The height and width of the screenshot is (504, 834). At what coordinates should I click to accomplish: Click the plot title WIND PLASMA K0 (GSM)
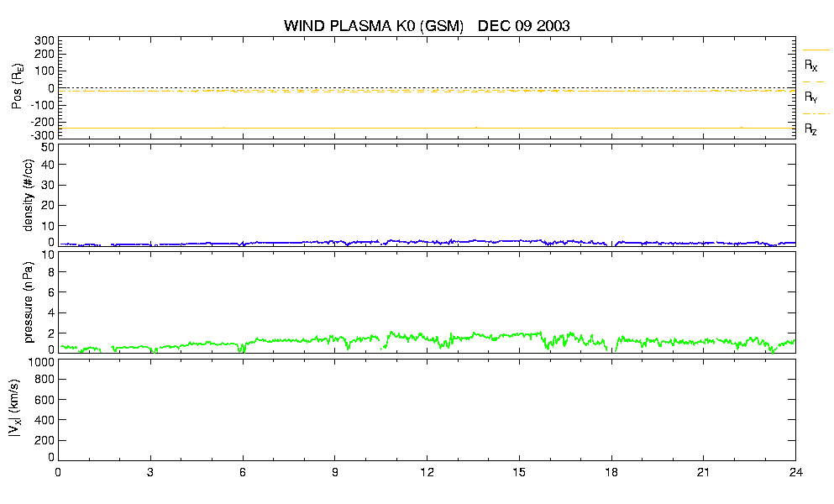tap(374, 25)
